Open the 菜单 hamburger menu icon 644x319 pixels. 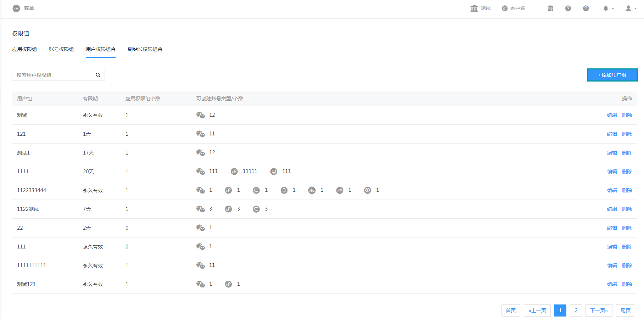[x=16, y=8]
